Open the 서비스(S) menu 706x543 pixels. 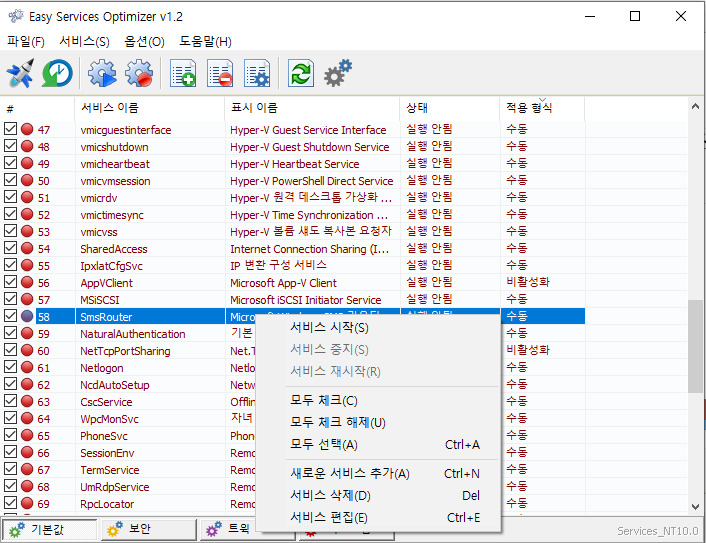click(x=84, y=41)
